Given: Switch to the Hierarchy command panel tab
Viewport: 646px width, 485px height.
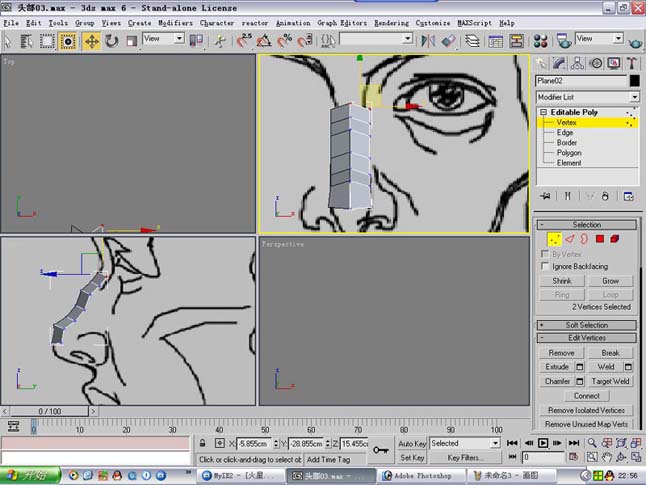Looking at the screenshot, I should pos(577,63).
